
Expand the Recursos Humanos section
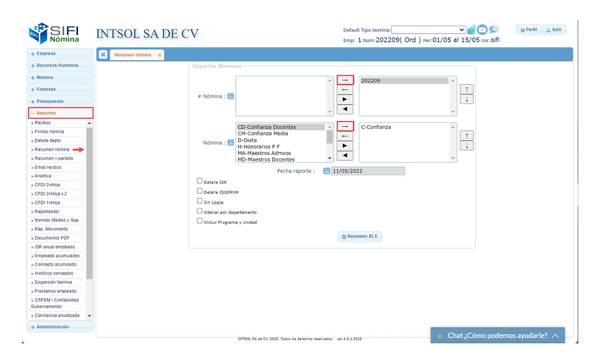pyautogui.click(x=60, y=65)
